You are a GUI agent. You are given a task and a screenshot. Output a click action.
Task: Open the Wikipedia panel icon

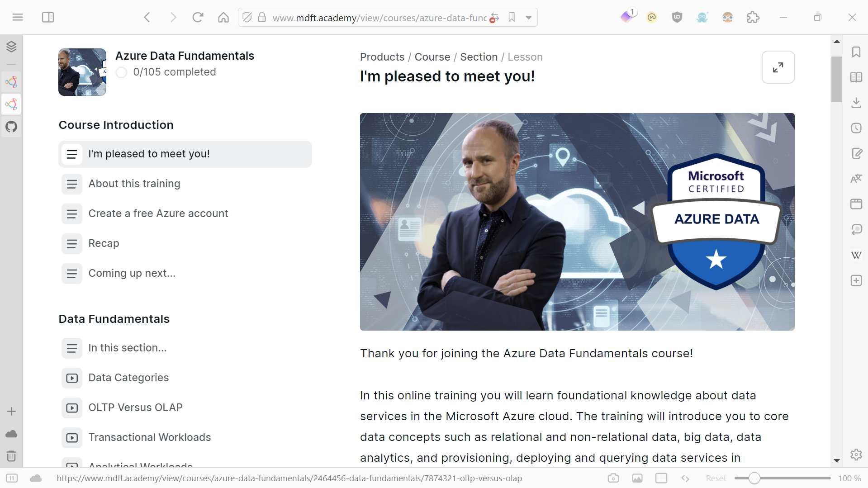(856, 255)
